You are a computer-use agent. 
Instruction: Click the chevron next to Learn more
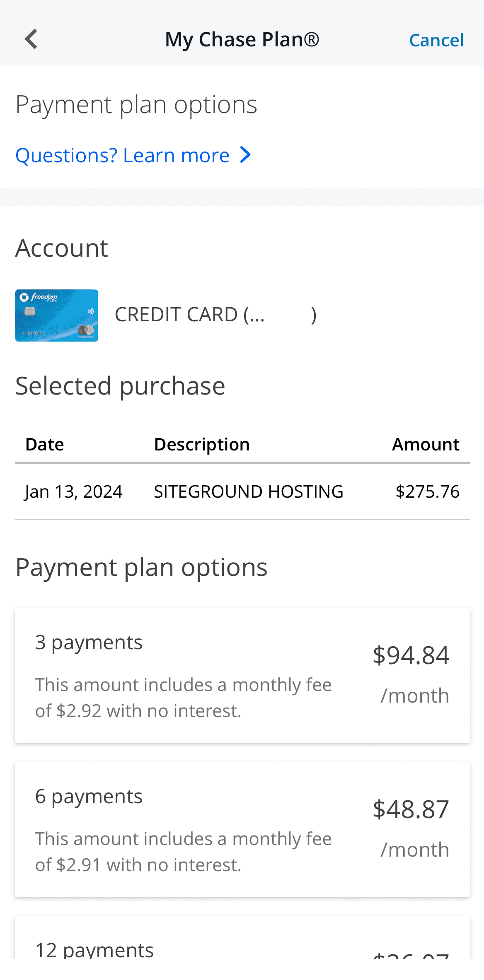[245, 155]
